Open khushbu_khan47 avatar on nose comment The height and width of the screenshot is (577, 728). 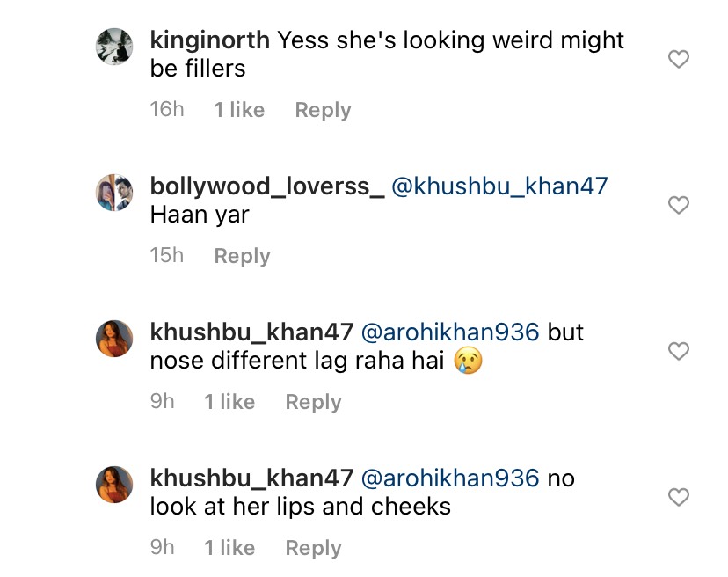(x=113, y=339)
